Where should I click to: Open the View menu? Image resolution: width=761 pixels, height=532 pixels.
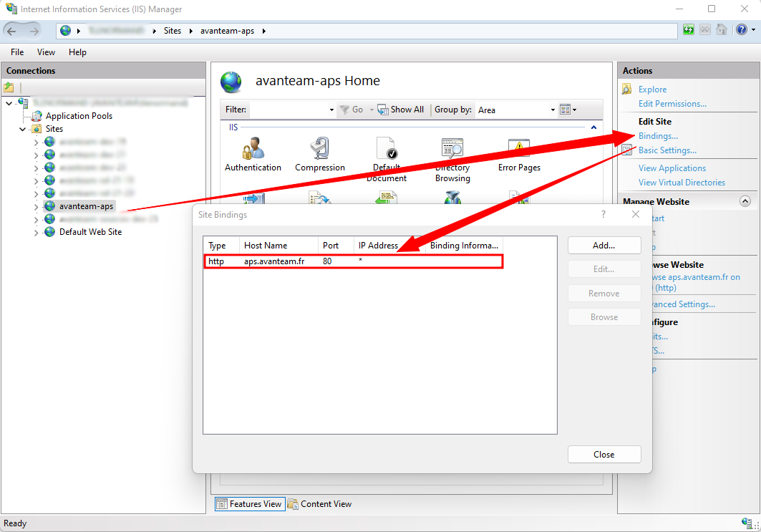pos(46,52)
